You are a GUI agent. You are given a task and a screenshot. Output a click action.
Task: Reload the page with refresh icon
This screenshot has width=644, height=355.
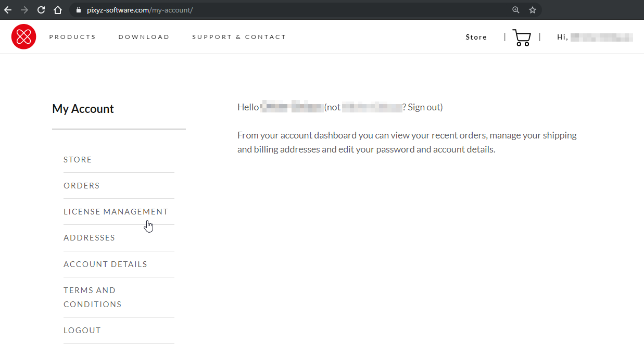pyautogui.click(x=41, y=10)
